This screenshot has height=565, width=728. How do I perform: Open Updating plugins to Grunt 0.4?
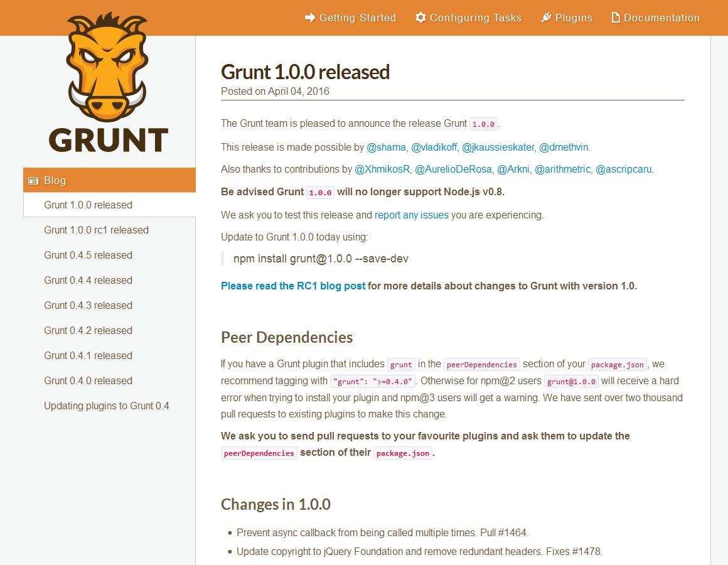pos(106,406)
